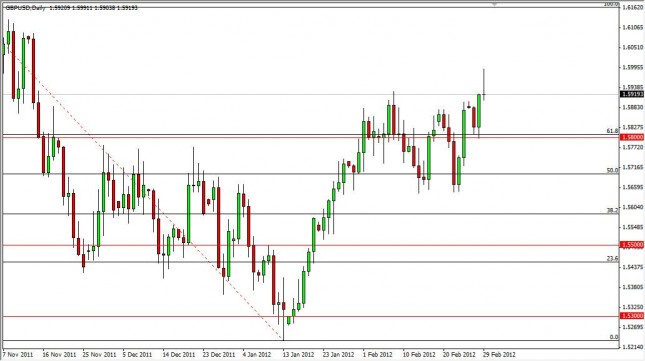This screenshot has width=645, height=361.
Task: Click the 50.0 Fibonacci level label
Action: 612,170
